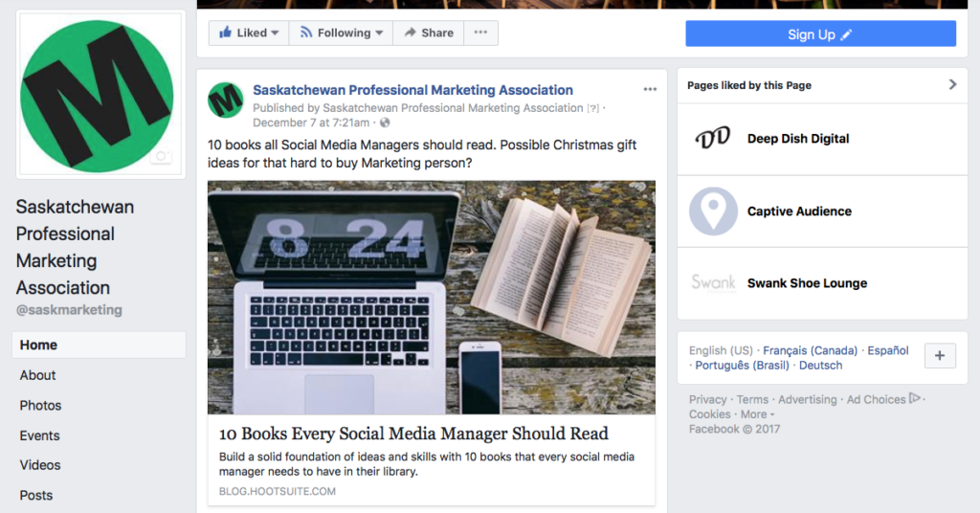Viewport: 980px width, 513px height.
Task: Open the About section in sidebar
Action: tap(37, 375)
